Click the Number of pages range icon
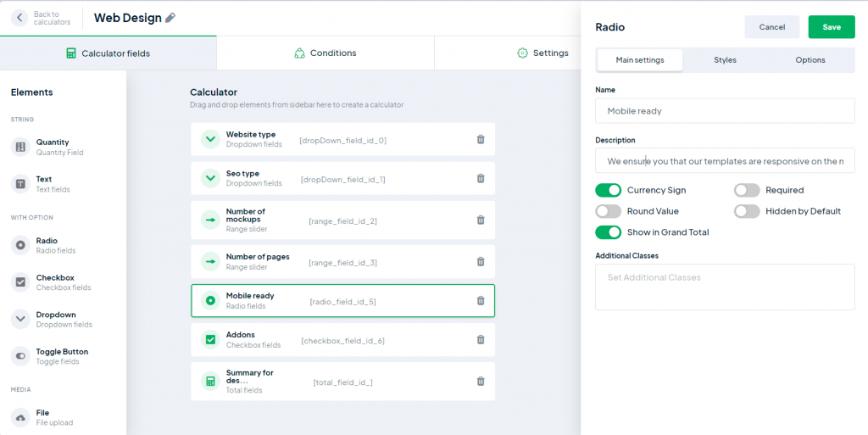Viewport: 868px width, 435px height. pyautogui.click(x=210, y=261)
